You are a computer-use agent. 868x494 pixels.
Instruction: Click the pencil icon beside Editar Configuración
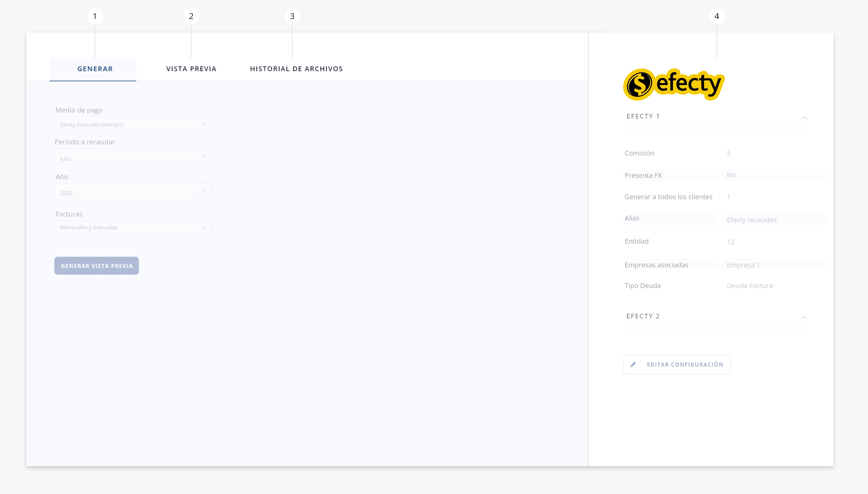[633, 365]
